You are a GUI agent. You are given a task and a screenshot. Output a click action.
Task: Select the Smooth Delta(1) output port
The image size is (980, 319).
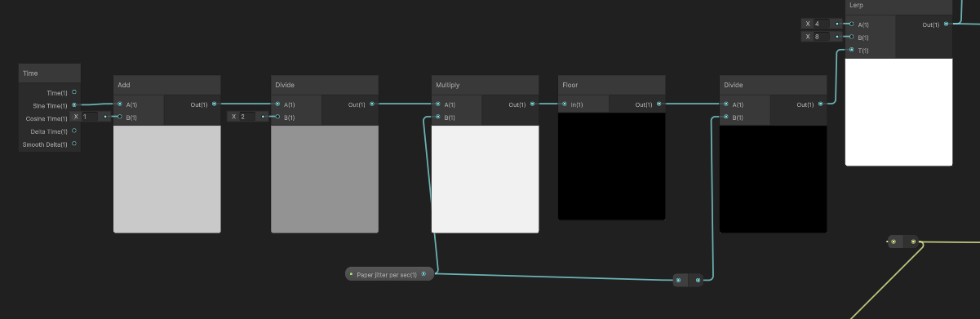coord(74,144)
